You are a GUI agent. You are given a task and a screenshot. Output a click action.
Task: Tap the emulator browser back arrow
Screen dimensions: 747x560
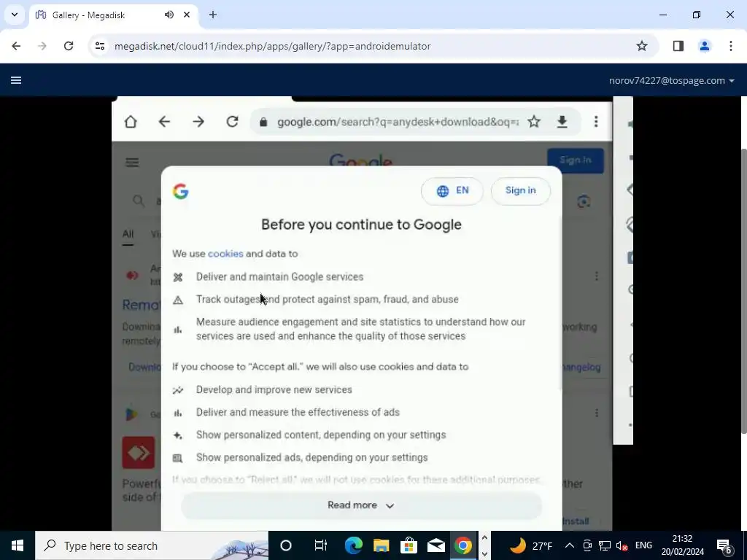click(164, 122)
